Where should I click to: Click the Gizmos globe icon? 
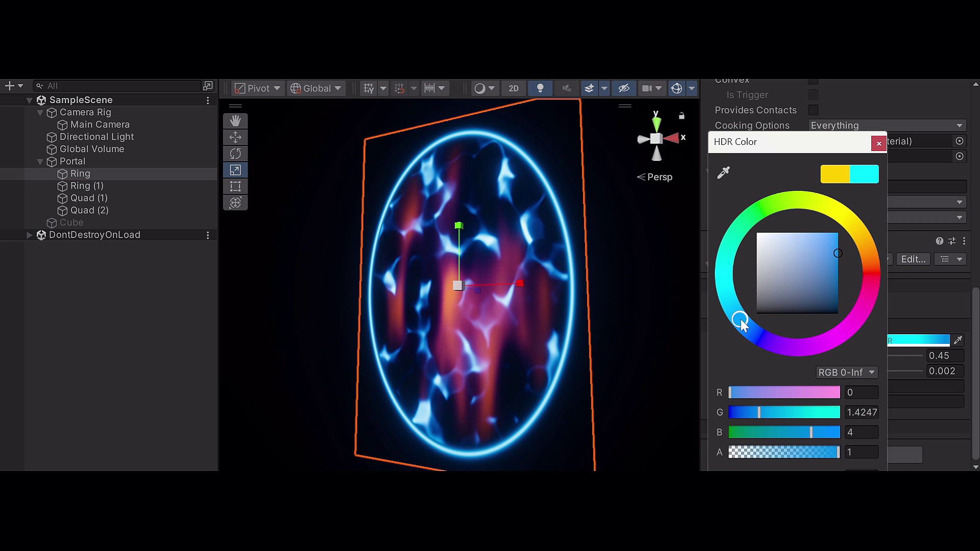(x=677, y=88)
